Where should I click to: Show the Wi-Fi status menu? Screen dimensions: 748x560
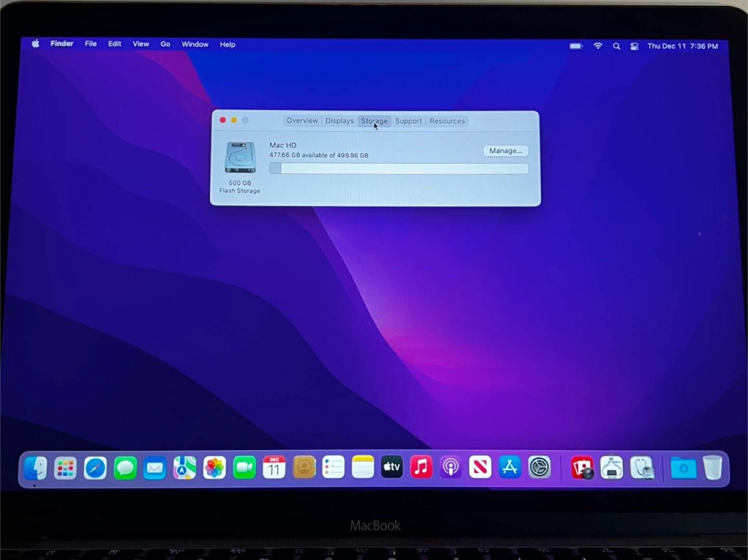click(x=598, y=46)
